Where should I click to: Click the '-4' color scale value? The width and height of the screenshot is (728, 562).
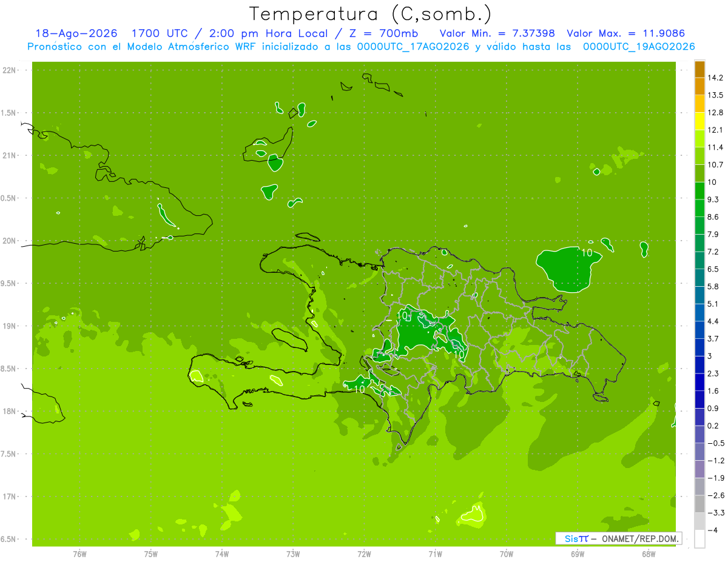[x=712, y=530]
